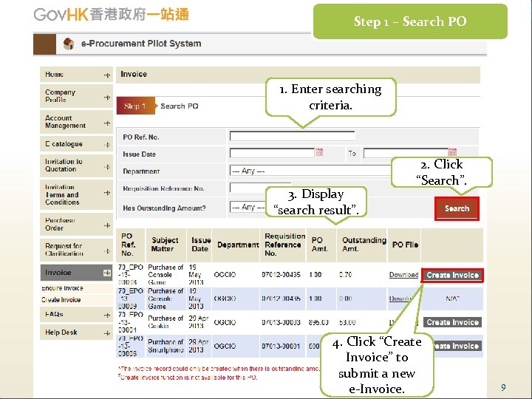This screenshot has height=399, width=532.
Task: Open the Company Profile menu item
Action: (76, 96)
